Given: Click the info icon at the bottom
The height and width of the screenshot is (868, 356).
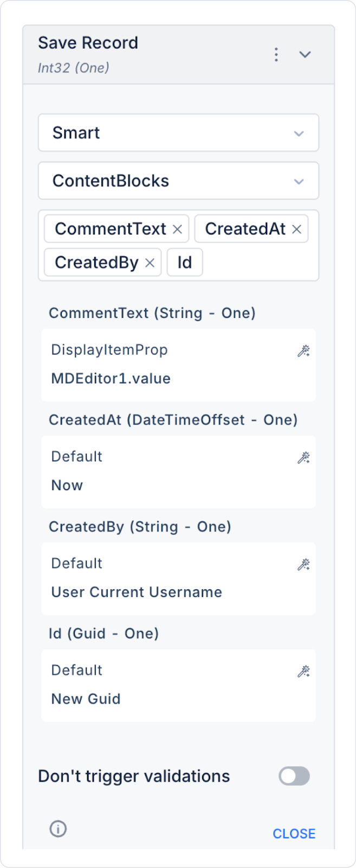Looking at the screenshot, I should click(58, 829).
